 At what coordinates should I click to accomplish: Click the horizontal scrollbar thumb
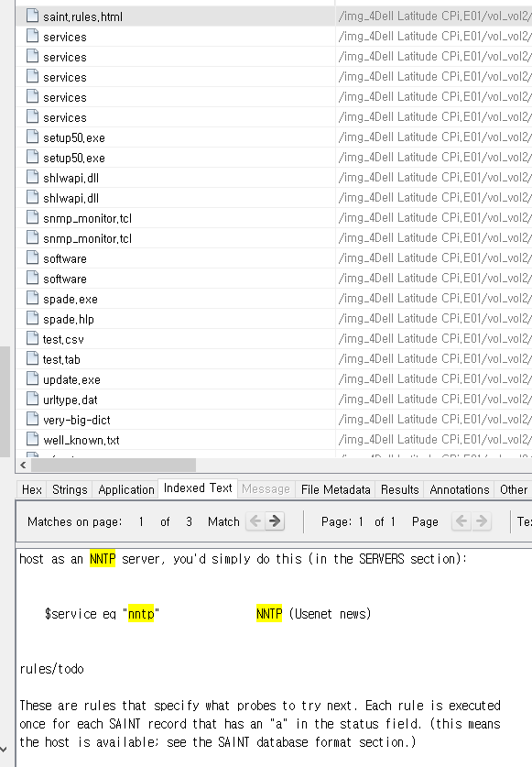(114, 465)
